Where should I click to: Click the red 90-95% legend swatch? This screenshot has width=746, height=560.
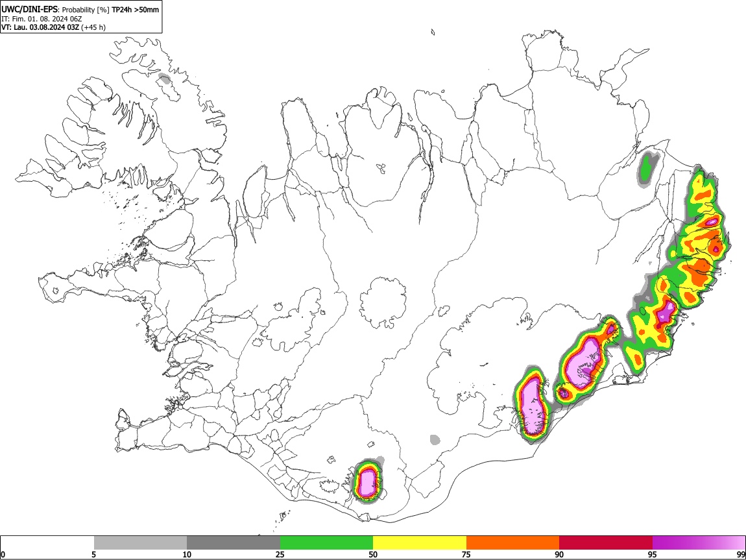(606, 543)
